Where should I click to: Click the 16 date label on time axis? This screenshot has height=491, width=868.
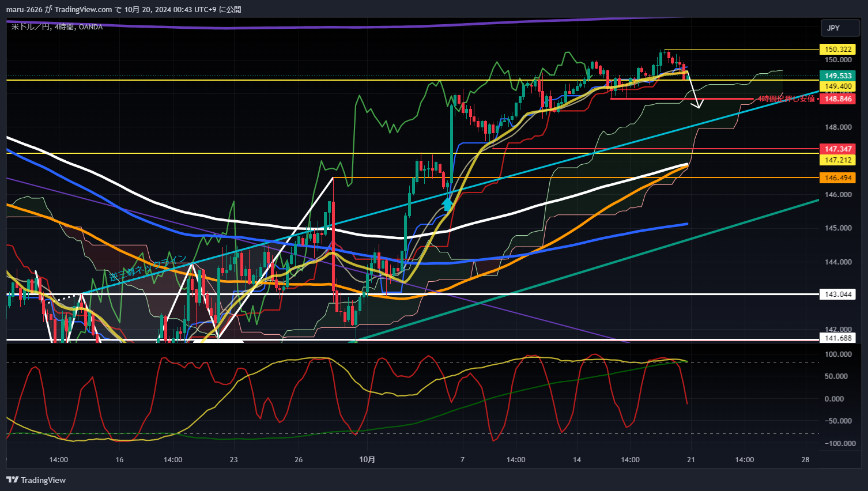[119, 459]
